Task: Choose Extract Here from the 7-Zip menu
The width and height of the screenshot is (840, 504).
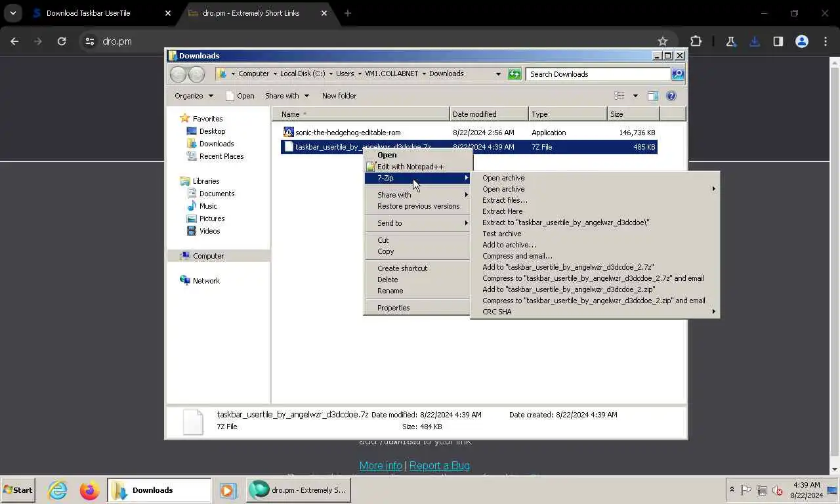Action: [x=502, y=211]
